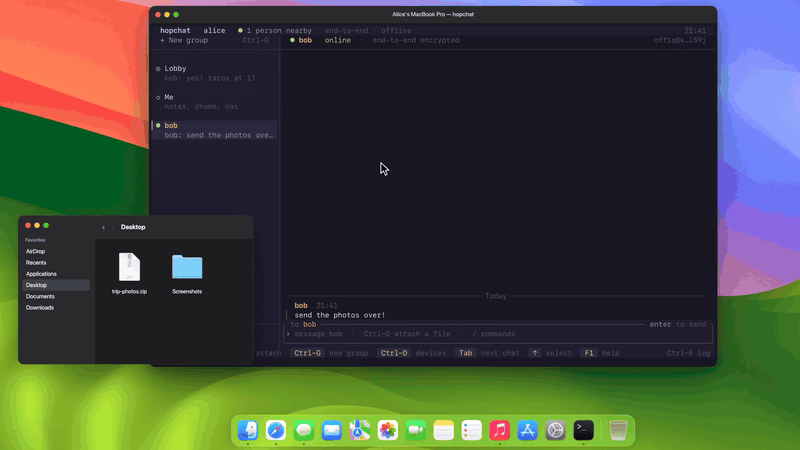Click + New group in hopchat
This screenshot has height=450, width=800.
point(184,40)
